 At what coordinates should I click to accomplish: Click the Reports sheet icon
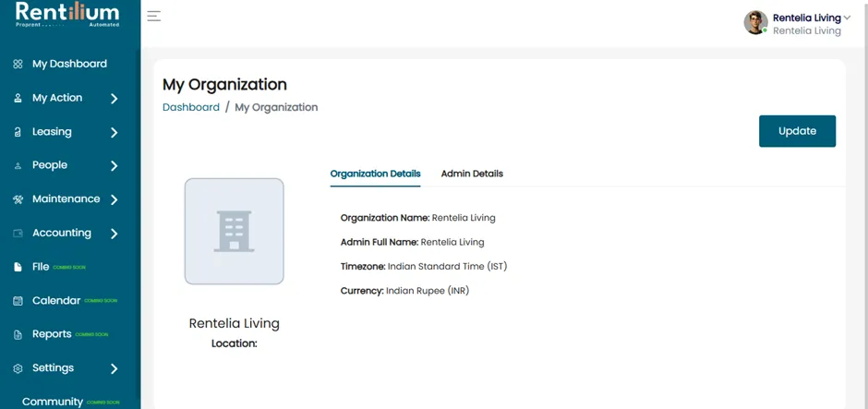[x=18, y=334]
